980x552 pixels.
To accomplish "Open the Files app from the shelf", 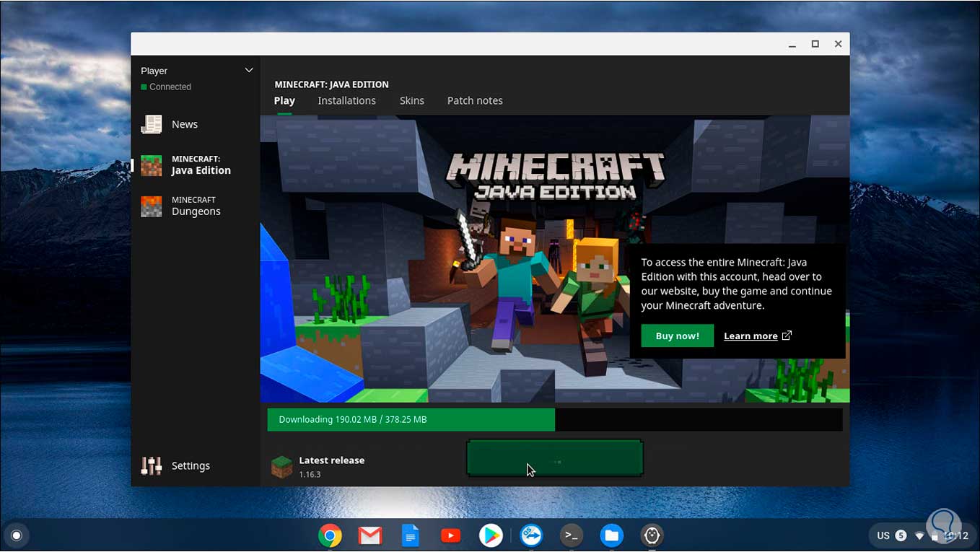I will pos(612,535).
